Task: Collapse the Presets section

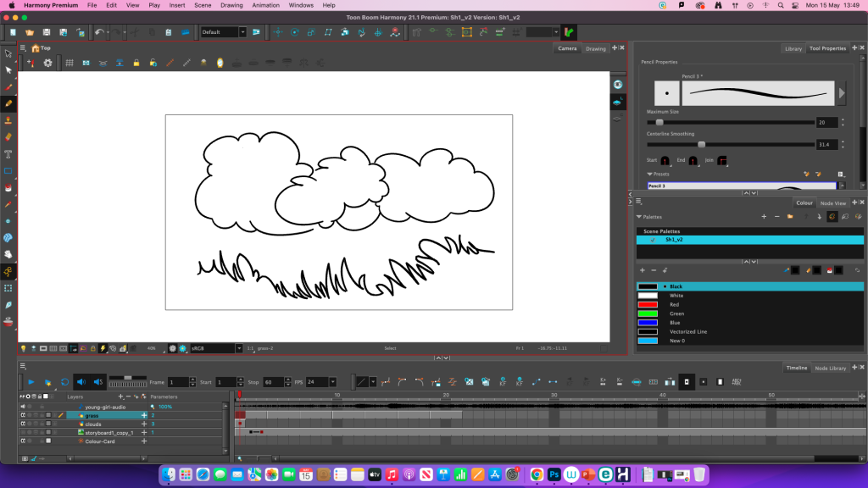Action: coord(650,174)
